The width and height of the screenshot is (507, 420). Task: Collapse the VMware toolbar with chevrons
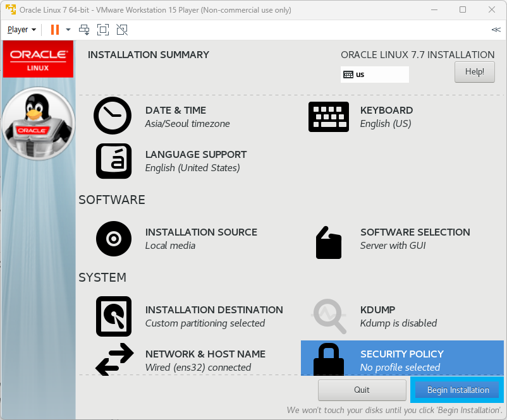coord(496,30)
